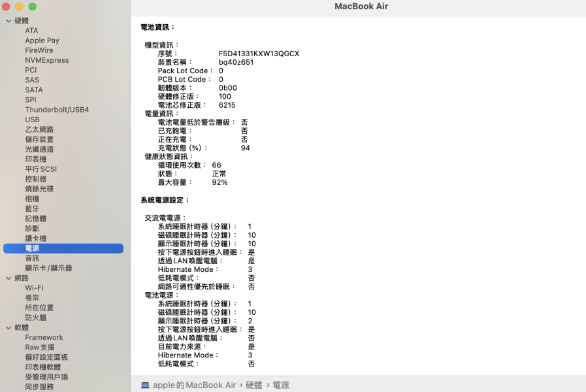This screenshot has width=586, height=392.
Task: Click the laptop icon in the path bar
Action: [145, 385]
